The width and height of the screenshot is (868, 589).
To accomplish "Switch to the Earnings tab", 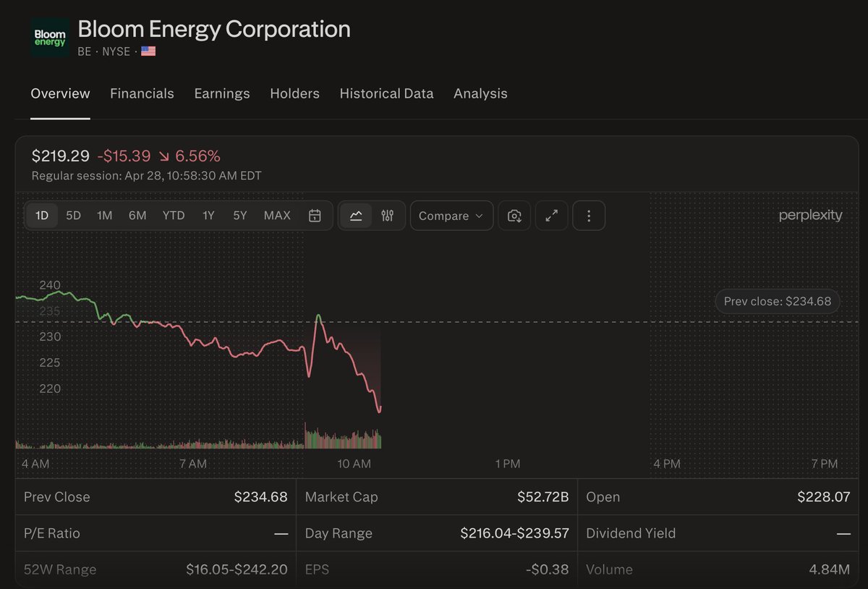I will [x=222, y=93].
